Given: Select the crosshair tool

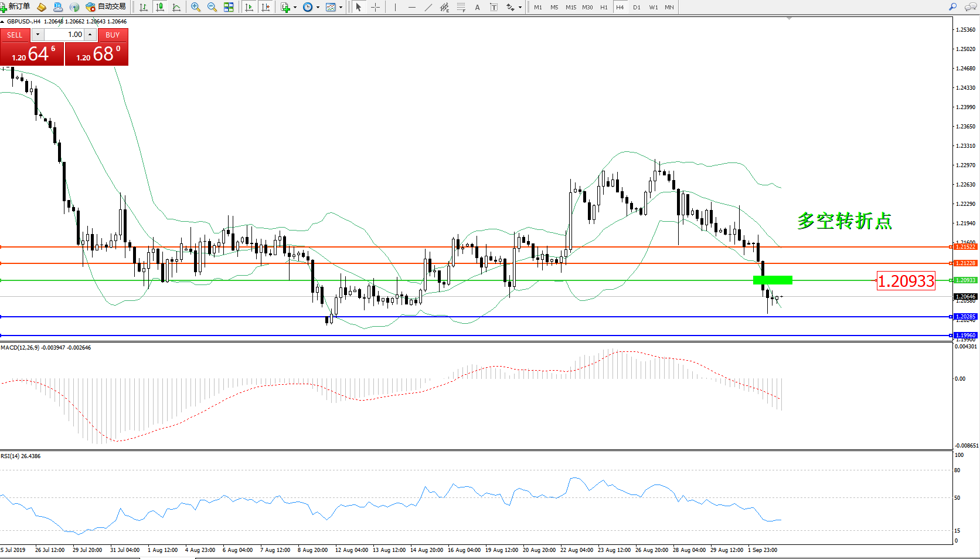Looking at the screenshot, I should pos(376,7).
